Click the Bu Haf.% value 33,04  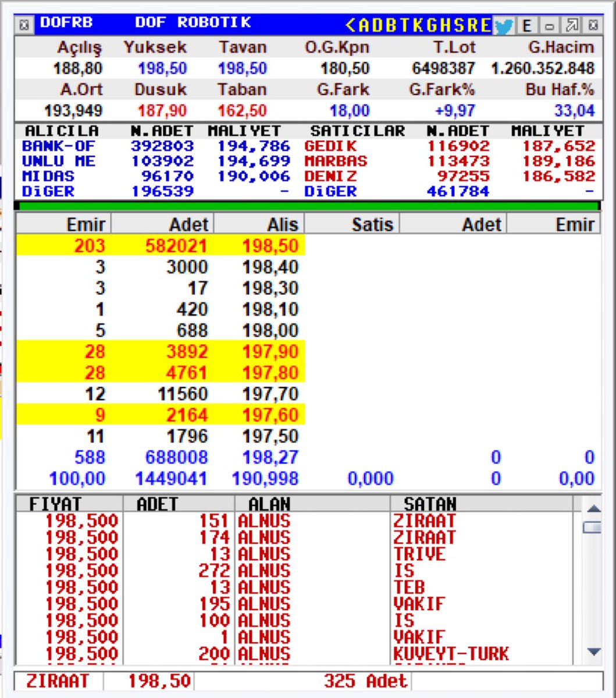575,111
